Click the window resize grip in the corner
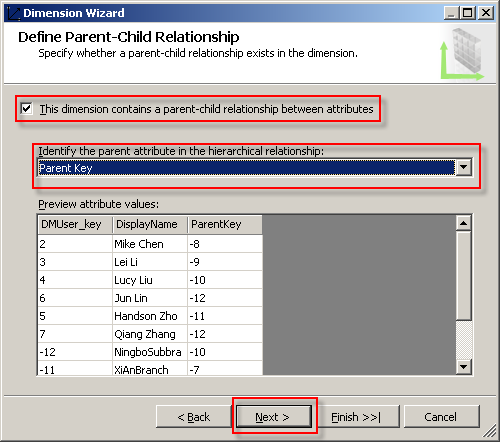The width and height of the screenshot is (500, 442). (489, 431)
